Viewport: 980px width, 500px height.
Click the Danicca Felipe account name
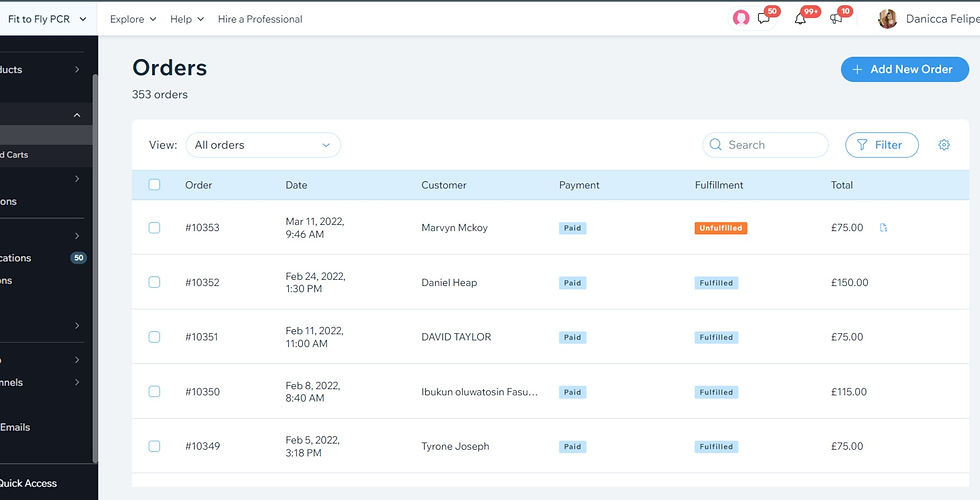942,19
